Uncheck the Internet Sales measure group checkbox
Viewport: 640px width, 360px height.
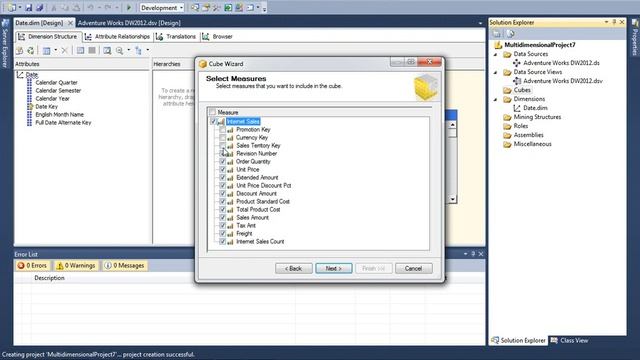click(x=213, y=122)
